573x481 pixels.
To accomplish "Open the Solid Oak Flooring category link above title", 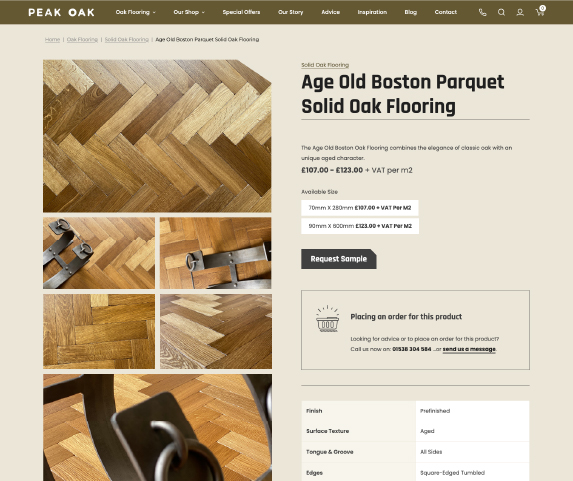I will pyautogui.click(x=325, y=65).
